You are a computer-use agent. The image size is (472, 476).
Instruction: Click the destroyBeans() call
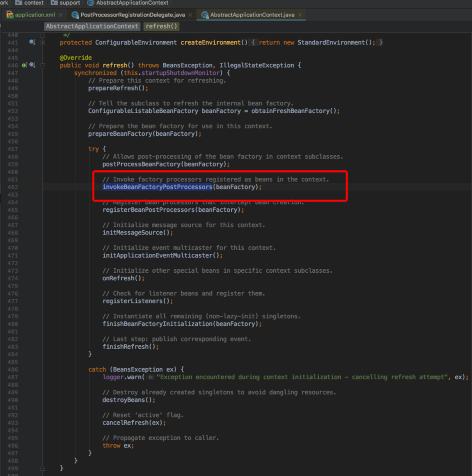(129, 400)
